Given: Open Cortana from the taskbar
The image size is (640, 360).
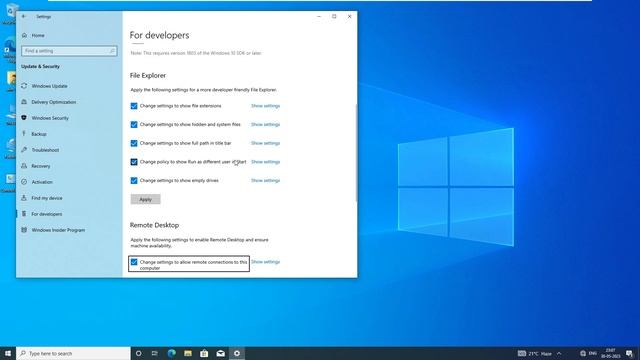Looking at the screenshot, I should [138, 353].
